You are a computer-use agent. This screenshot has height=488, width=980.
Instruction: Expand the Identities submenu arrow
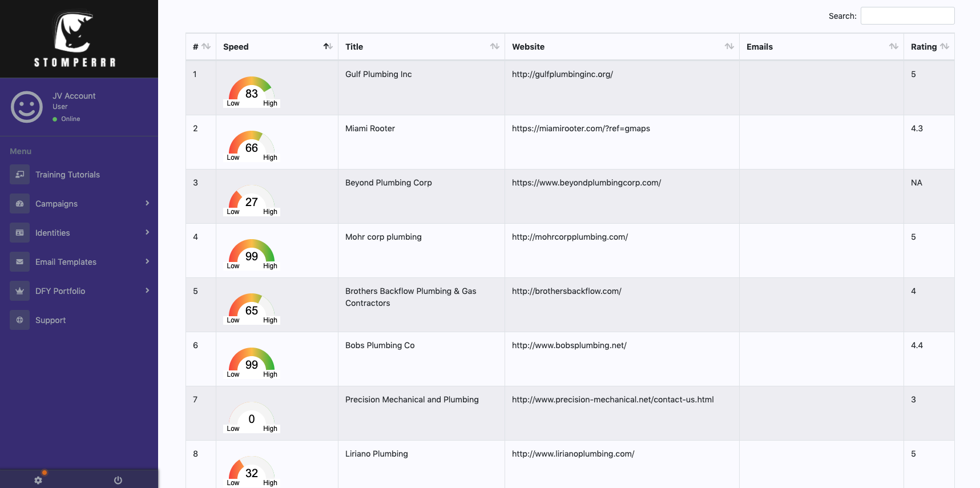click(147, 232)
